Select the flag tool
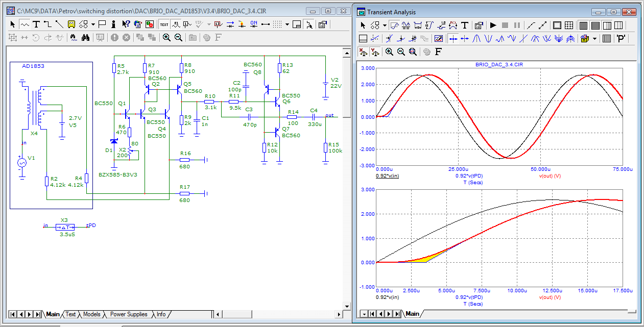This screenshot has width=644, height=327. click(x=102, y=24)
